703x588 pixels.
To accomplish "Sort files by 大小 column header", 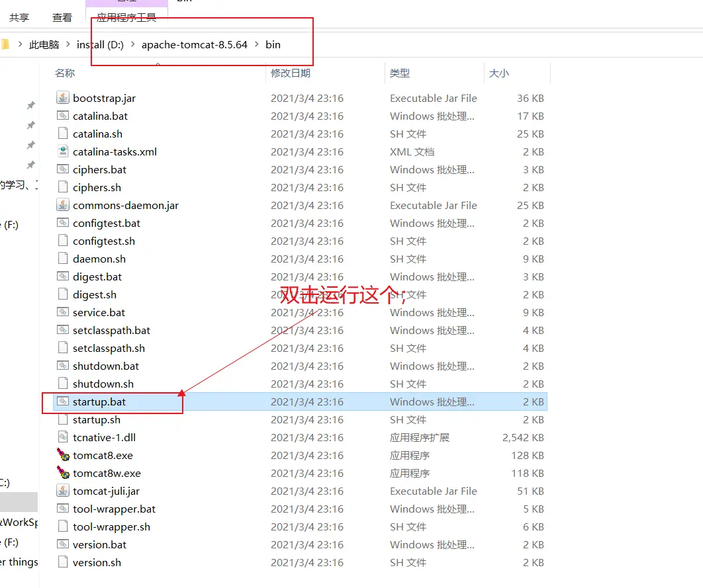I will [498, 73].
